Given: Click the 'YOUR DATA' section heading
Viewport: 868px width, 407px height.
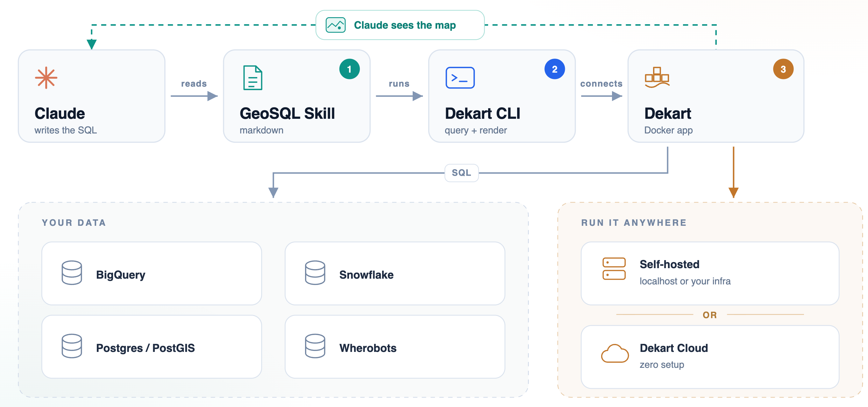Looking at the screenshot, I should click(x=74, y=223).
